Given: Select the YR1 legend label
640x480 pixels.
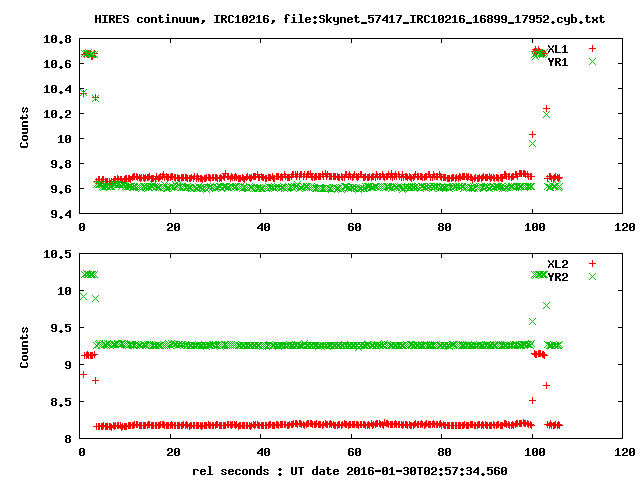Looking at the screenshot, I should tap(558, 62).
